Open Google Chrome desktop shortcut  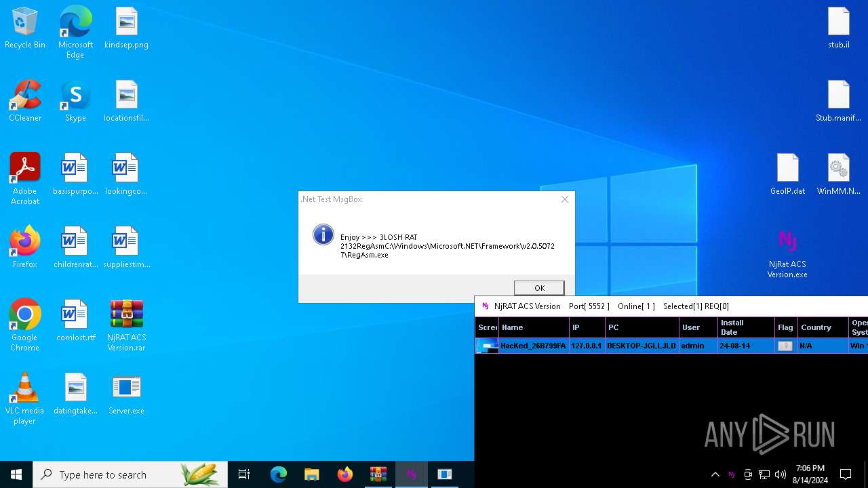tap(25, 325)
